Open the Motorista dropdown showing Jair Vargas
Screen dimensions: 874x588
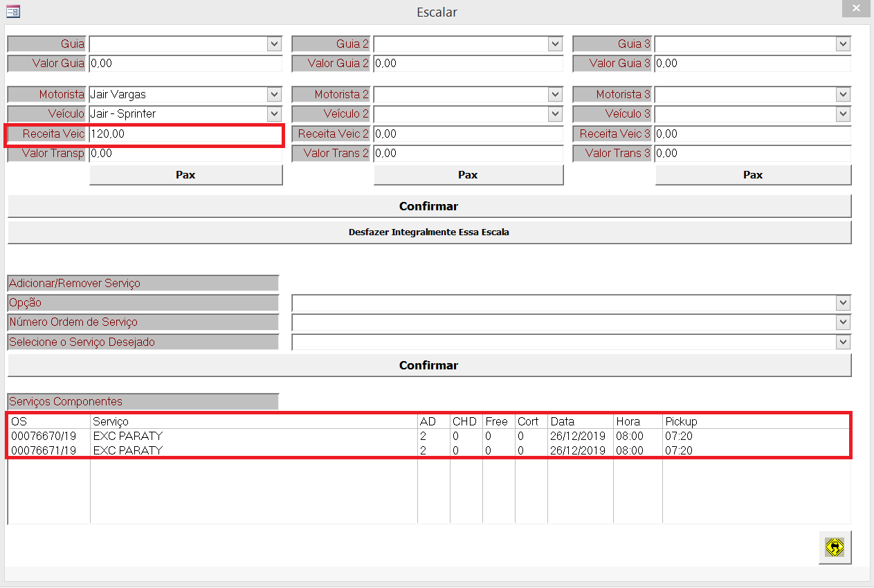(275, 94)
